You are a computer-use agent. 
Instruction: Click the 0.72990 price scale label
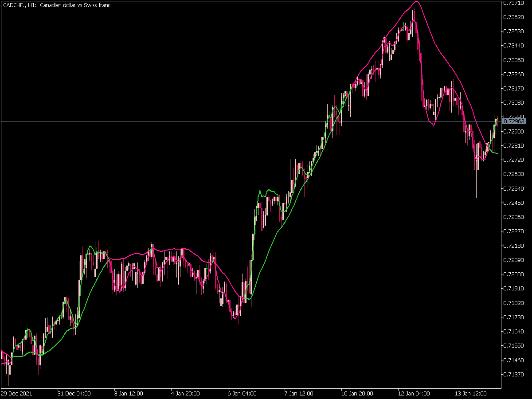514,117
